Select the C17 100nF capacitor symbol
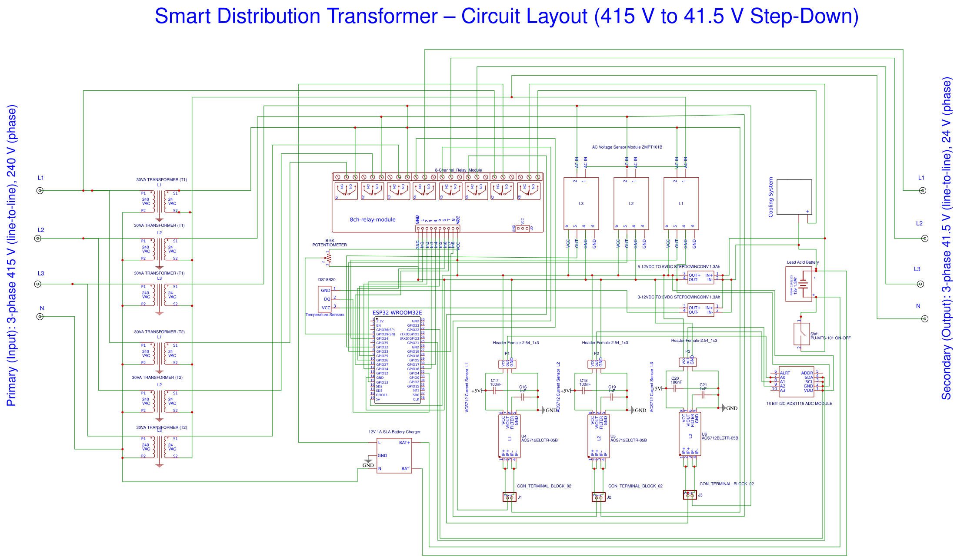957x560 pixels. click(494, 391)
